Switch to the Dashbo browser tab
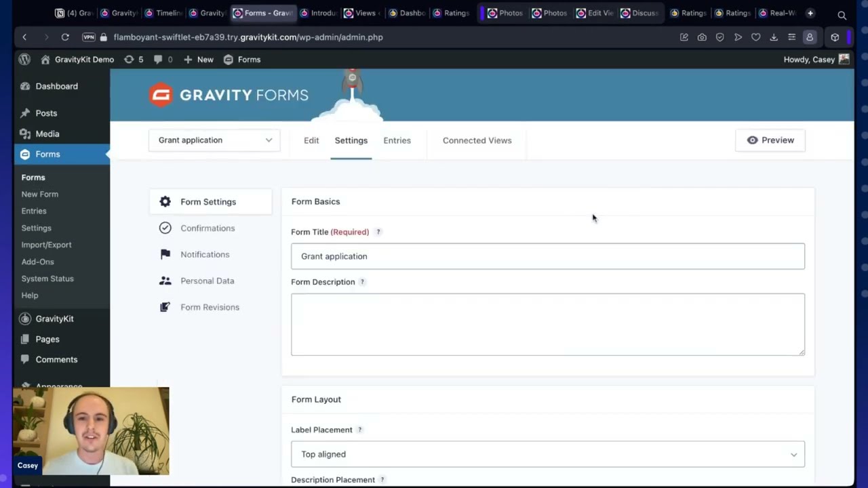Image resolution: width=868 pixels, height=488 pixels. tap(407, 13)
